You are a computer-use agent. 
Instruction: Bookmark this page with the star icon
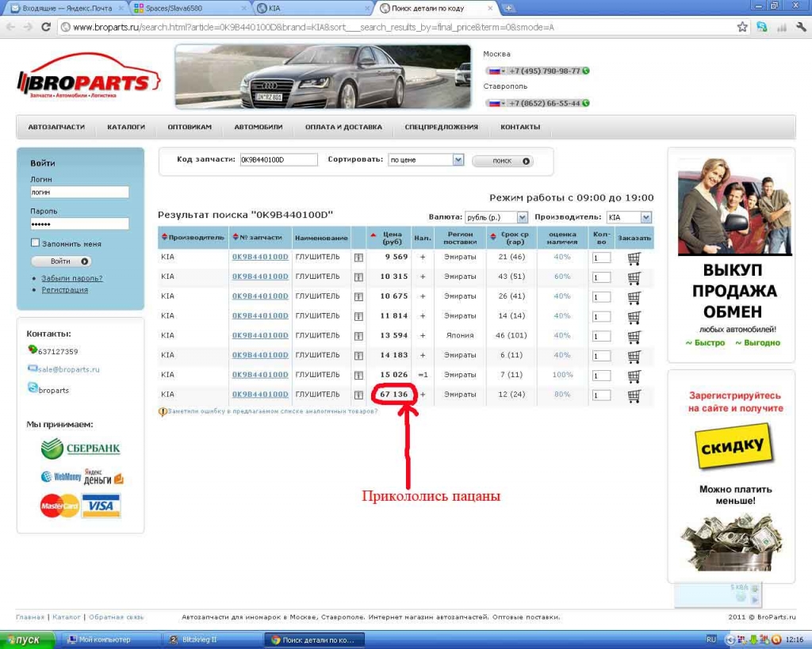pos(742,27)
